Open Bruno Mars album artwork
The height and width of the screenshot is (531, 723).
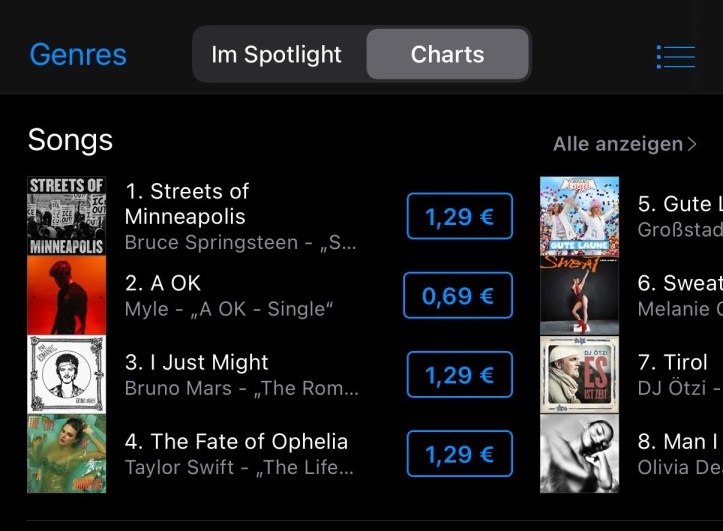66,375
